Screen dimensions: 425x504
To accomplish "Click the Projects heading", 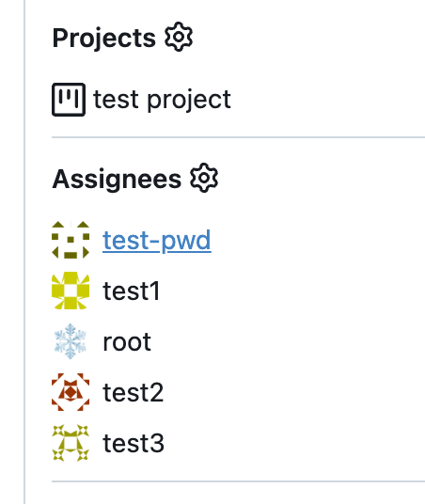I will tap(103, 38).
